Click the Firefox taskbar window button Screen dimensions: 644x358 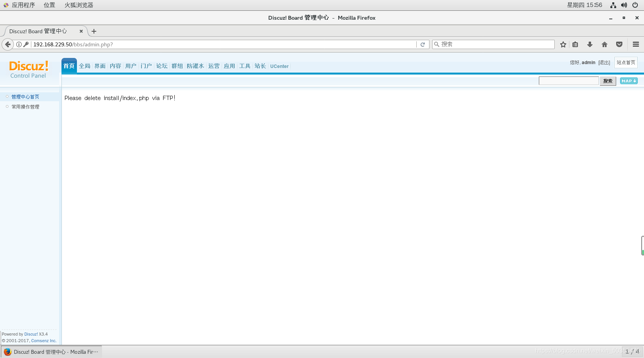[51, 352]
